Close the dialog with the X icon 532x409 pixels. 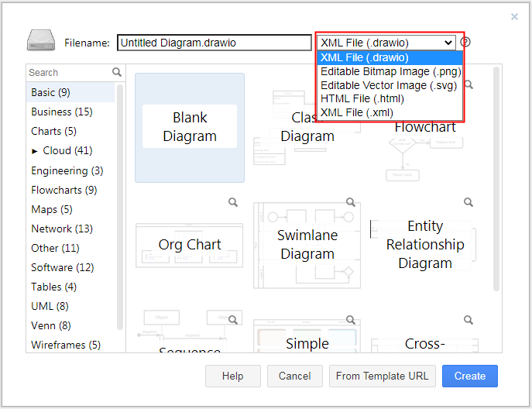(515, 16)
